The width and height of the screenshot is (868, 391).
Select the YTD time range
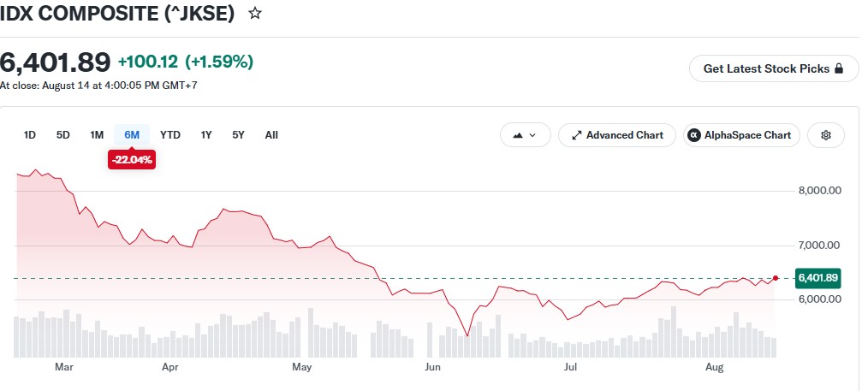170,135
